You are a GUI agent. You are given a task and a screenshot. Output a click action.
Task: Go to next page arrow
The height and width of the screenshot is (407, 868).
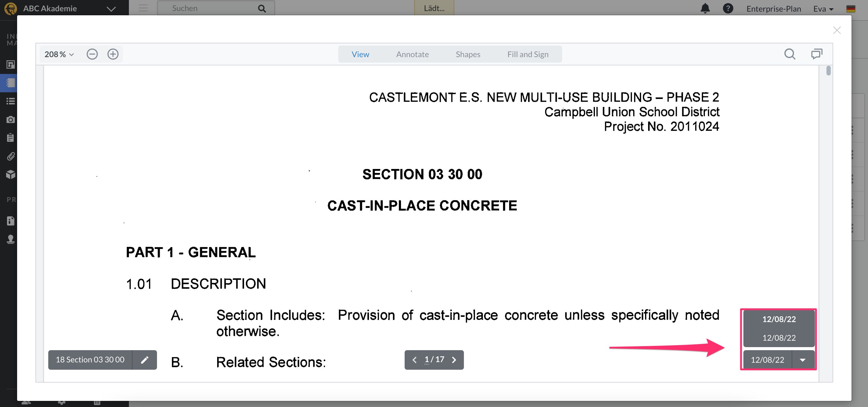(x=454, y=360)
